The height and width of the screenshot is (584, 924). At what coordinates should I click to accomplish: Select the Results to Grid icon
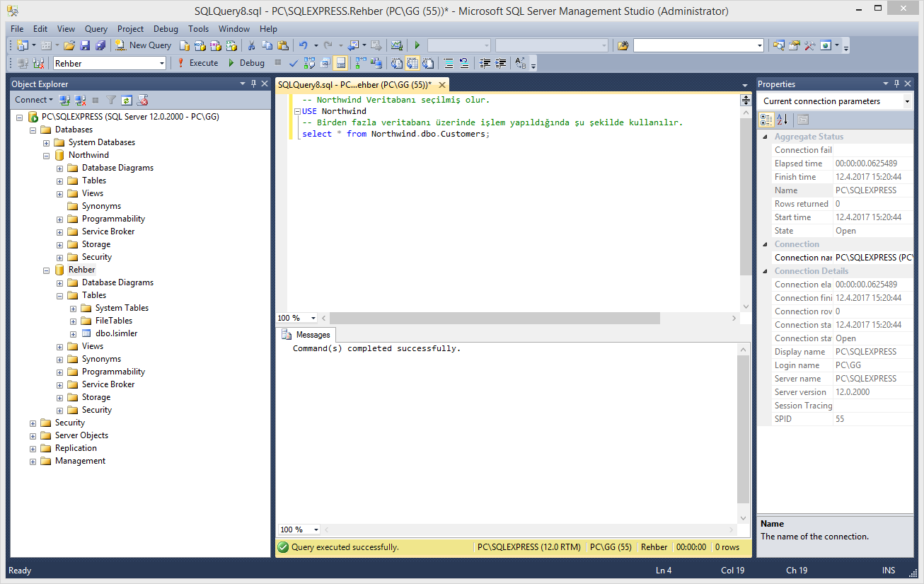pyautogui.click(x=413, y=62)
